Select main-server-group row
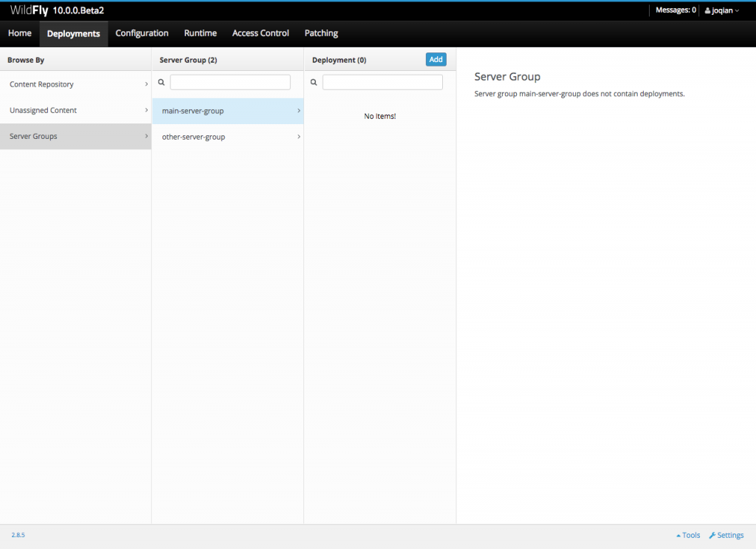This screenshot has width=756, height=549. pos(228,111)
